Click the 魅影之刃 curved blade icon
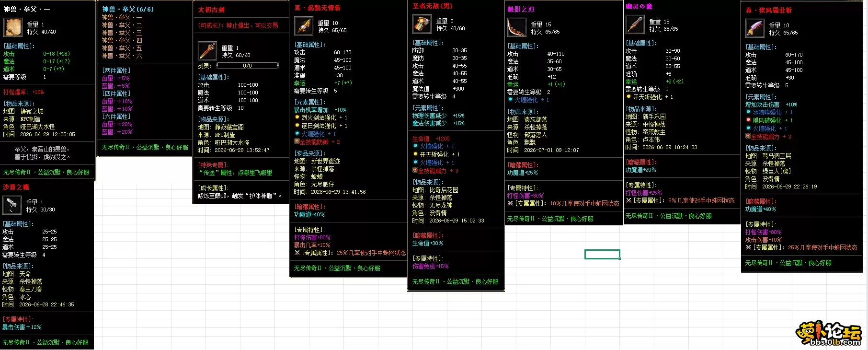This screenshot has width=868, height=350. [x=516, y=27]
